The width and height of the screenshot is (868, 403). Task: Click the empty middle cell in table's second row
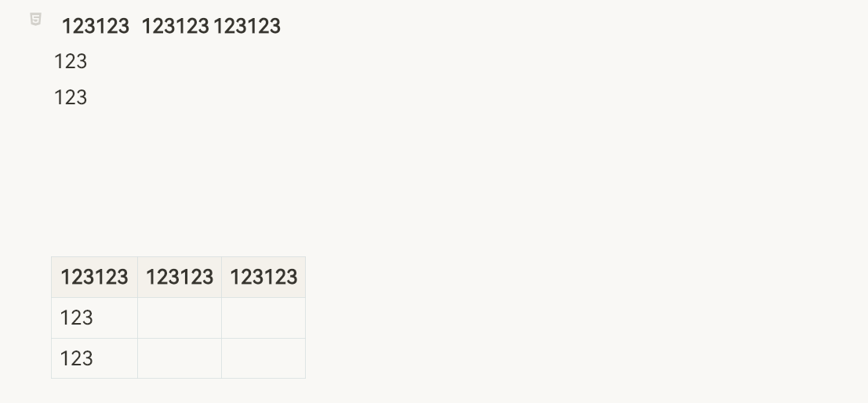(180, 318)
